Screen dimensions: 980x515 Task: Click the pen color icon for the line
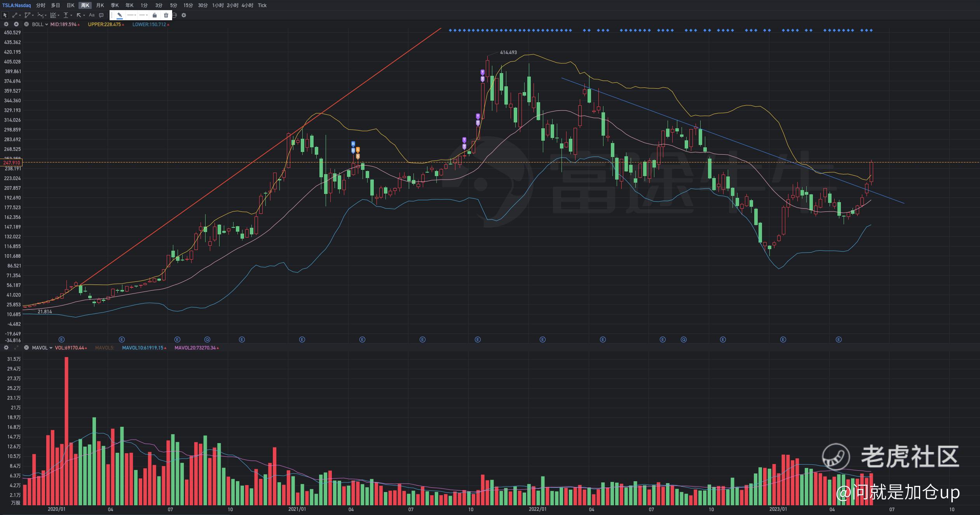click(119, 15)
